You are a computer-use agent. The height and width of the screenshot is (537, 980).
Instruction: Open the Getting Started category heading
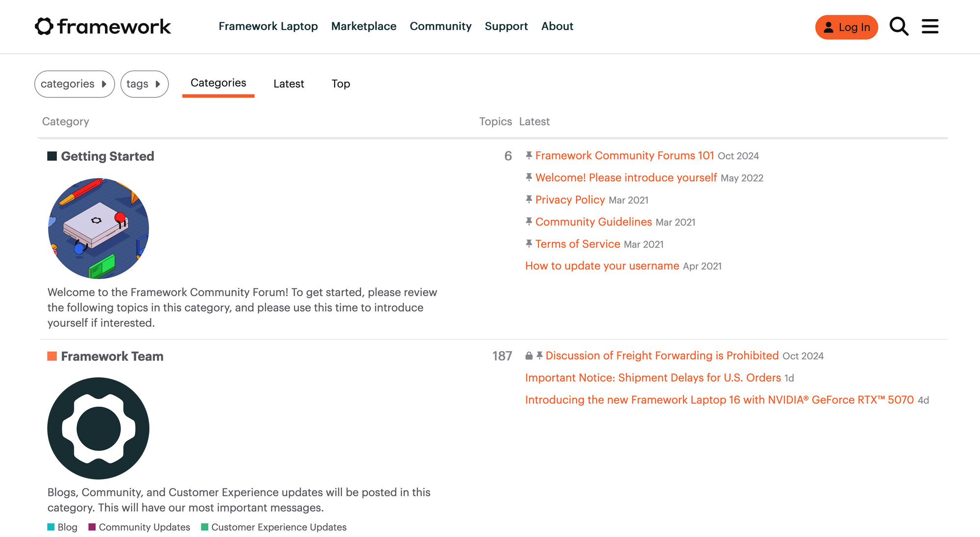[x=107, y=156]
